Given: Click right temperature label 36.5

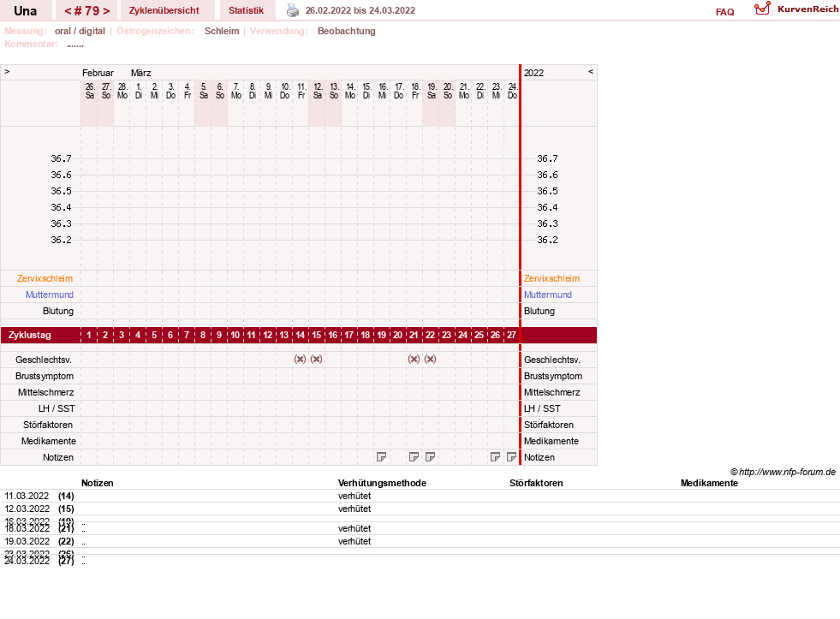Looking at the screenshot, I should point(547,191).
